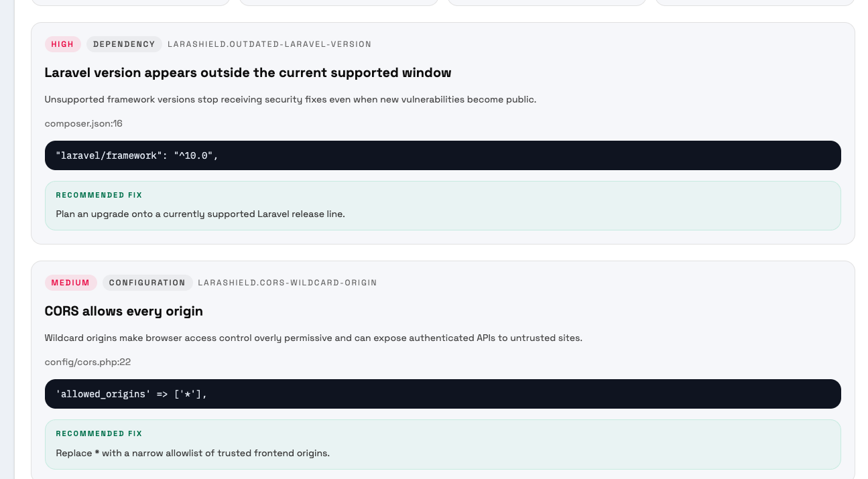868x479 pixels.
Task: Select the allowed_origins wildcard code snippet
Action: point(442,394)
